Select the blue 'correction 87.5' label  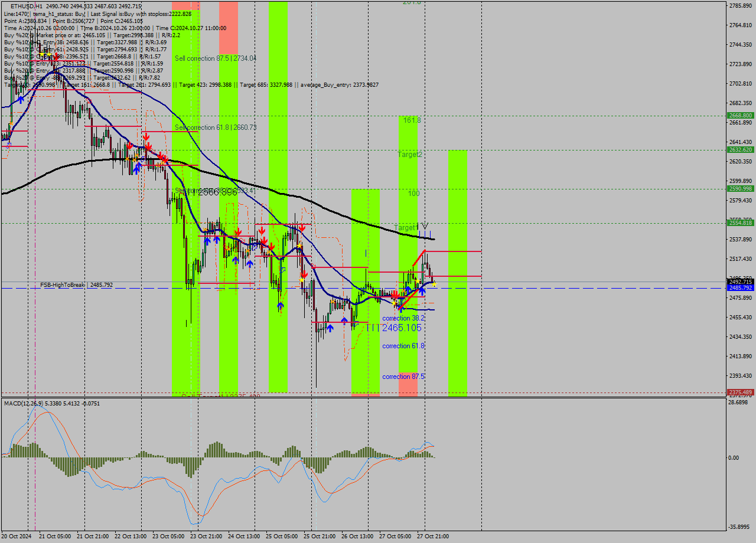pyautogui.click(x=403, y=377)
